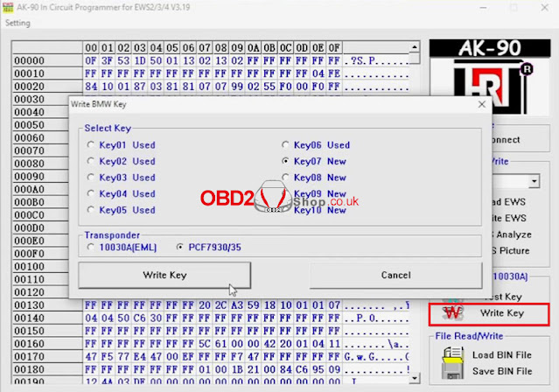Click the row address 00140
Screen dimensions: 559x392
(x=29, y=318)
